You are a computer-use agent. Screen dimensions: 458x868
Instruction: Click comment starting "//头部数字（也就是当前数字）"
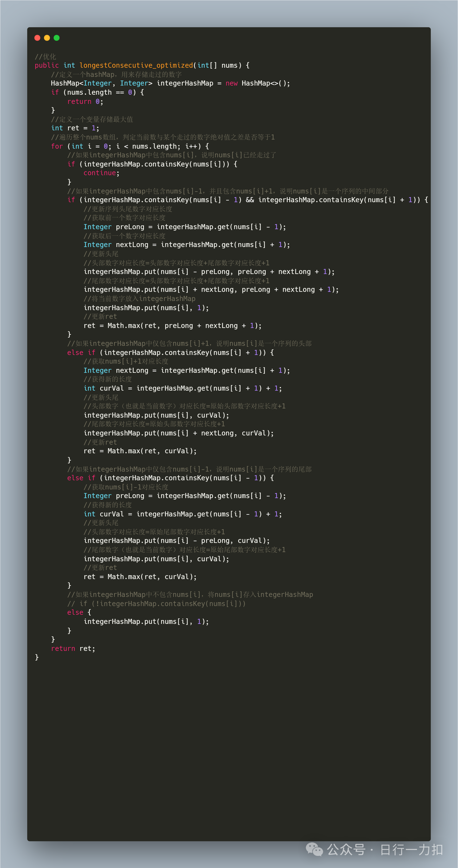(184, 406)
